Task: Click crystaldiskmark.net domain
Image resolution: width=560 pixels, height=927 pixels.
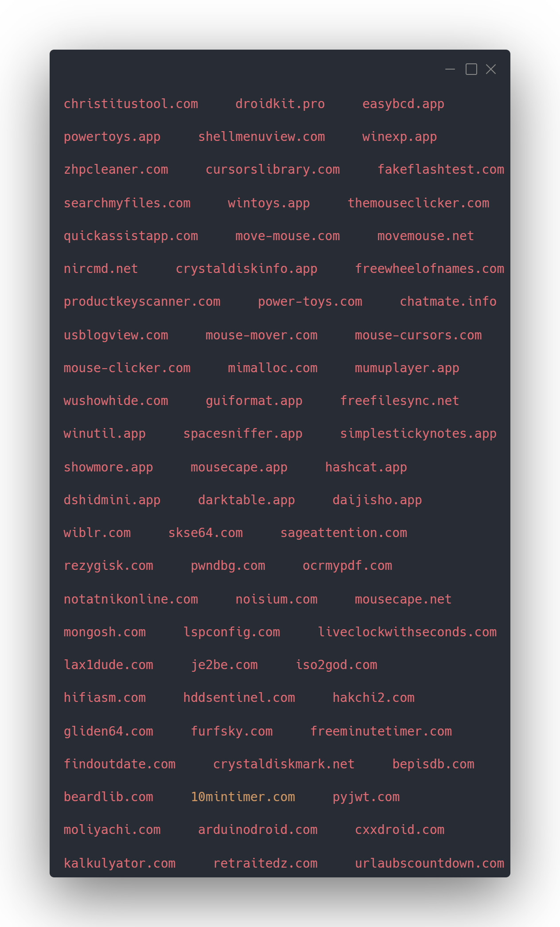Action: coord(284,764)
